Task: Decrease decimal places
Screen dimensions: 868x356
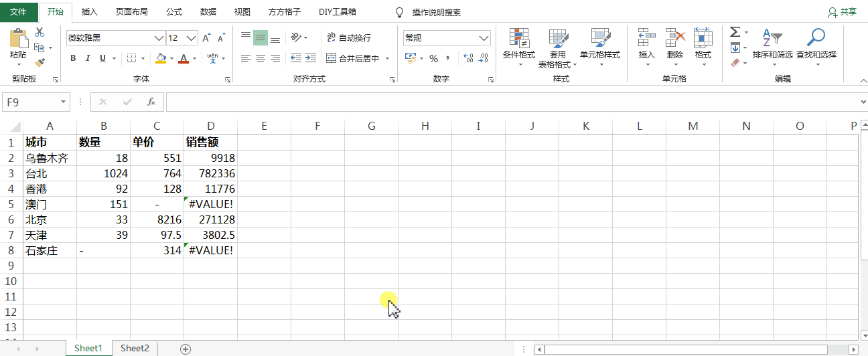Action: tap(484, 58)
